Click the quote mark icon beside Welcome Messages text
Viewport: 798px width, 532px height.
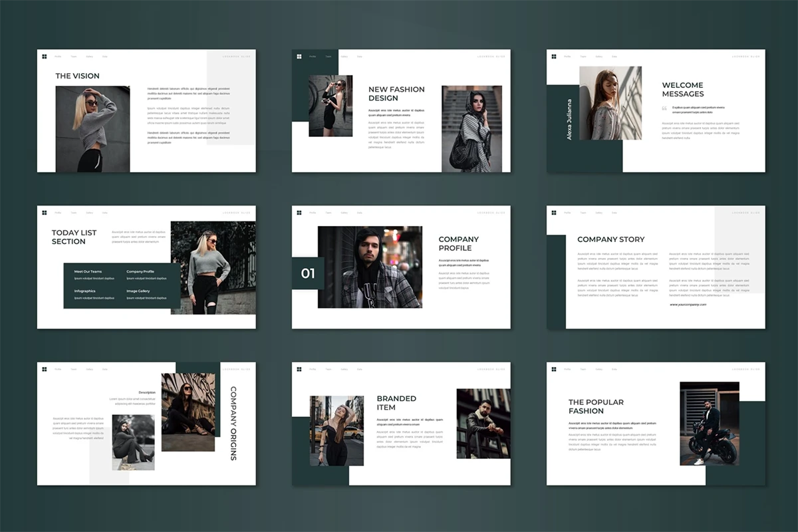tap(664, 107)
